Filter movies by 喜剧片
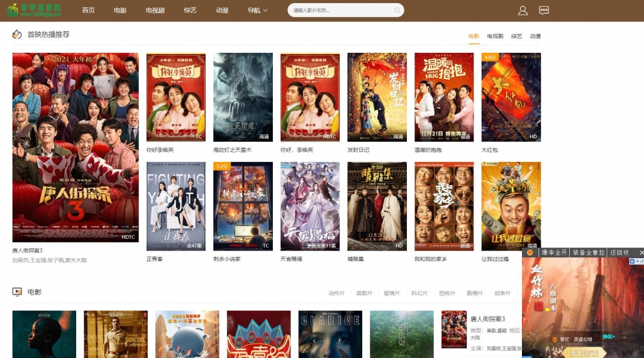The width and height of the screenshot is (644, 358). click(364, 293)
